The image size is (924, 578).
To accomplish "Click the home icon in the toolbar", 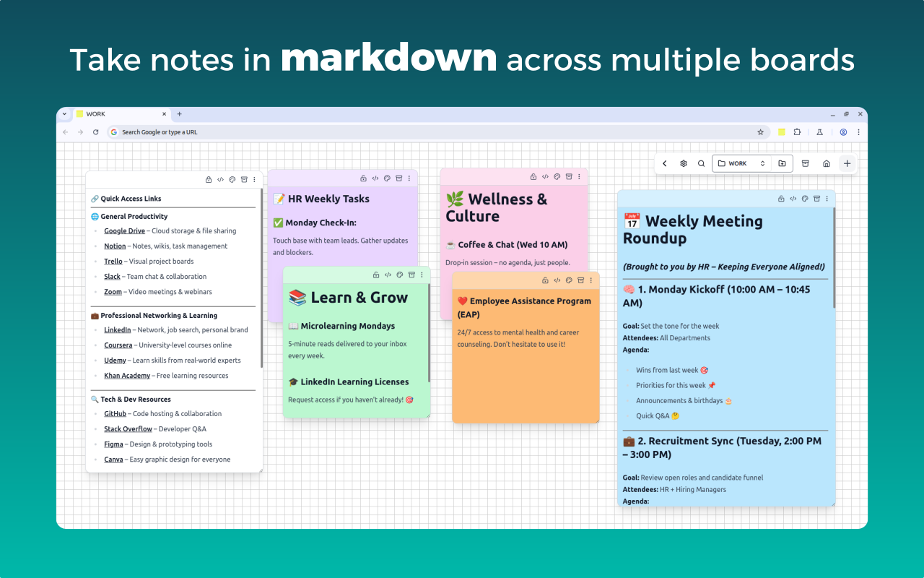I will pyautogui.click(x=826, y=163).
